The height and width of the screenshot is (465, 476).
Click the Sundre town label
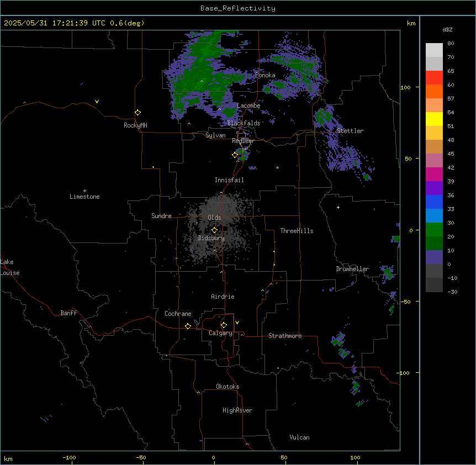coord(161,216)
